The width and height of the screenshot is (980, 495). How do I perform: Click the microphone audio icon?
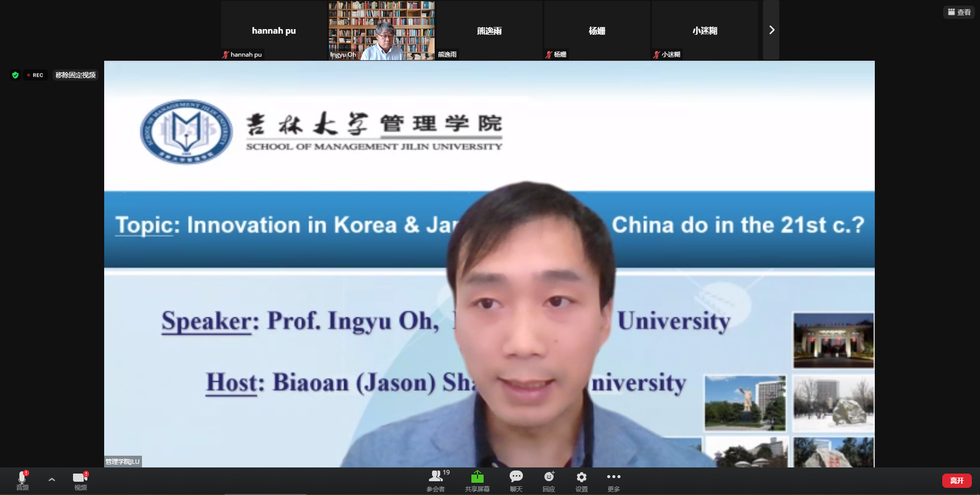point(22,478)
